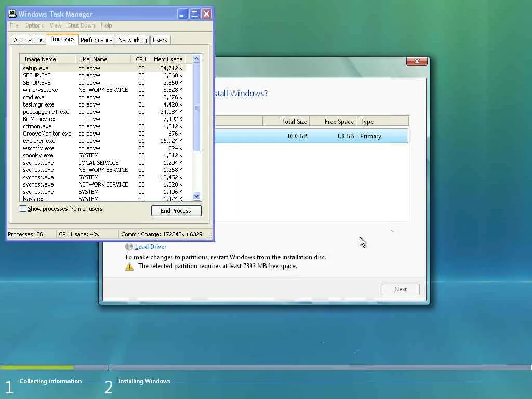The width and height of the screenshot is (532, 399).
Task: Click the Next button in installer
Action: (x=401, y=289)
